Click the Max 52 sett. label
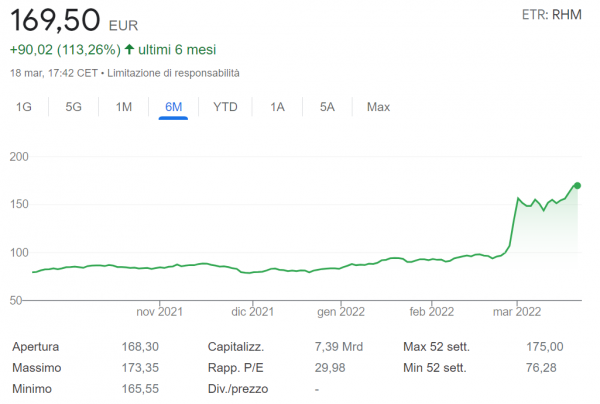600x404 pixels. coord(435,347)
